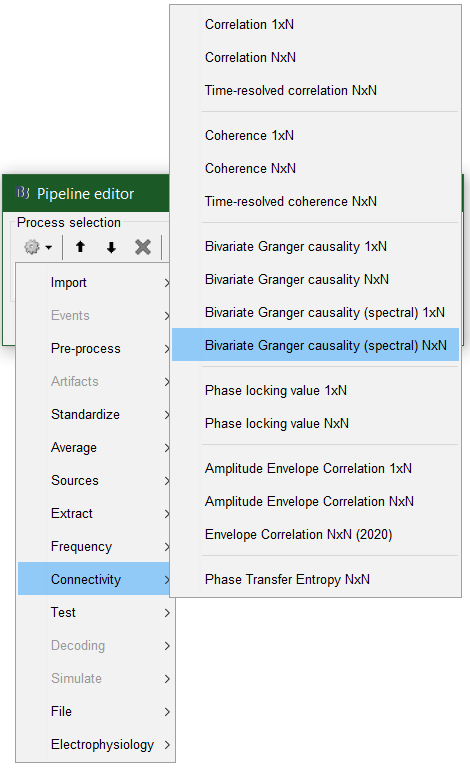The height and width of the screenshot is (771, 470).
Task: Expand the arrow next to Test
Action: tap(167, 613)
